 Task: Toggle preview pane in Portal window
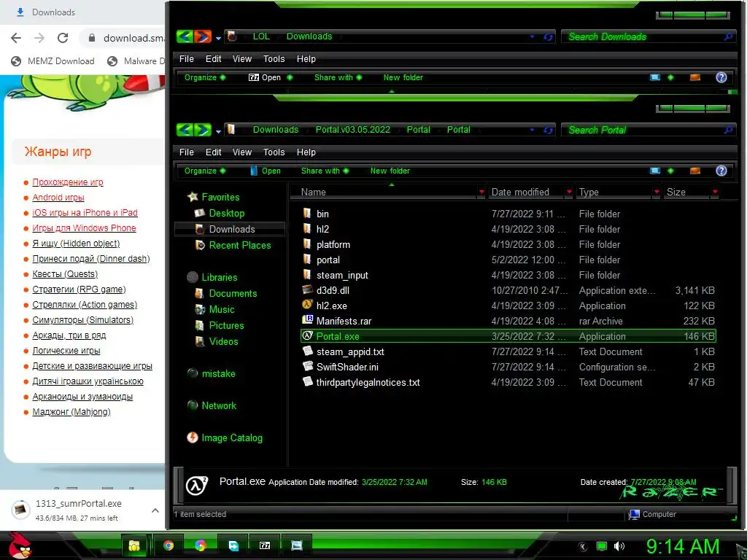(x=695, y=171)
